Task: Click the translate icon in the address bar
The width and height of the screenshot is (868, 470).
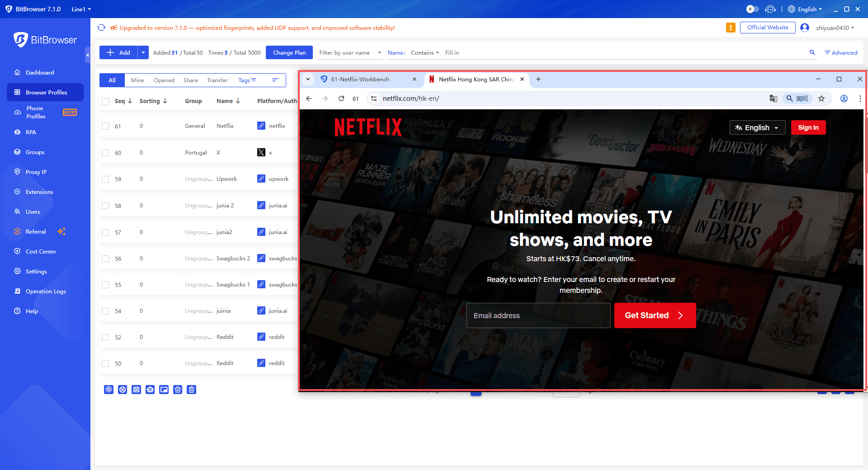Action: click(x=773, y=99)
